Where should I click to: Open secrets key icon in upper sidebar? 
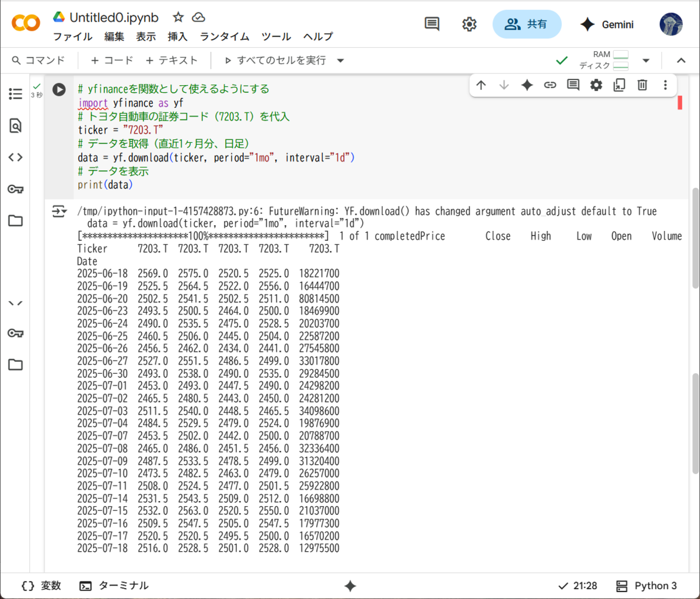coord(15,189)
